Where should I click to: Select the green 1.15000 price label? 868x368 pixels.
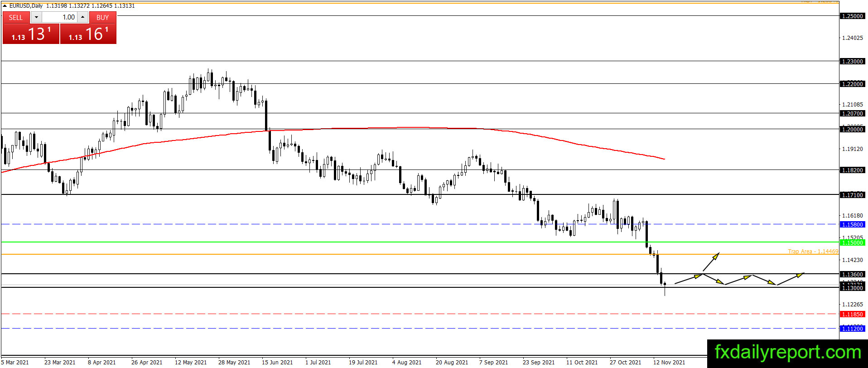pyautogui.click(x=853, y=242)
